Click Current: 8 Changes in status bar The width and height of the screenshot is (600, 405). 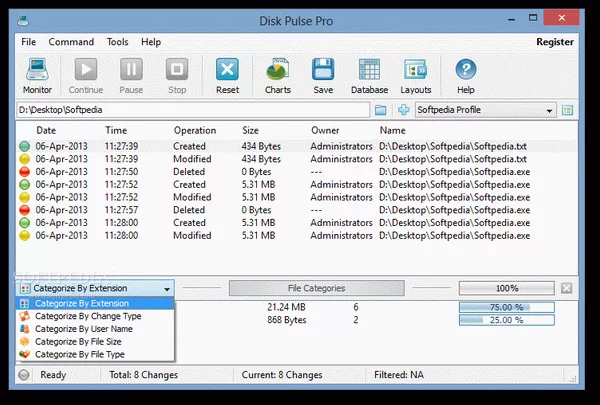point(282,375)
